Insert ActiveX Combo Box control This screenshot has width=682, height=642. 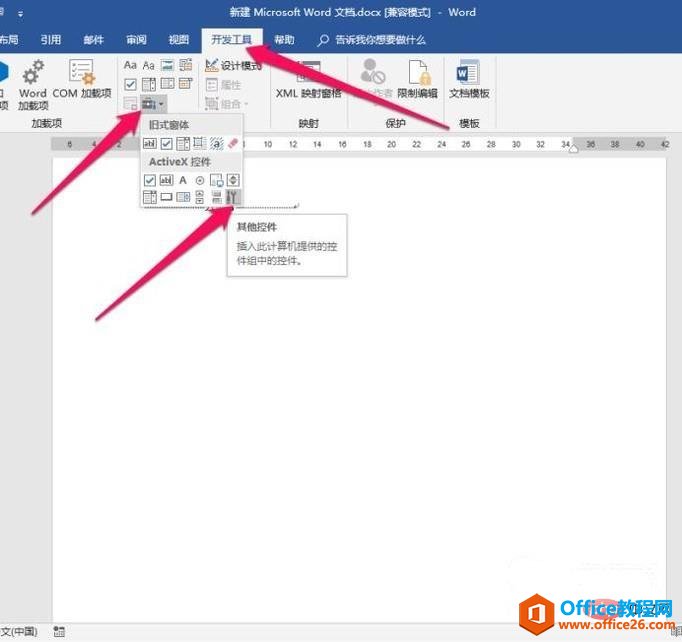point(150,197)
